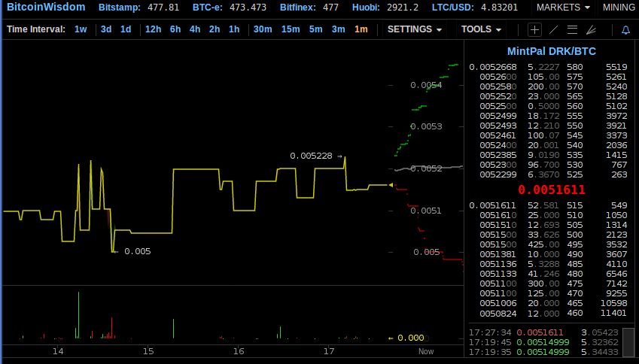Select the trend line drawing tool
Viewport: 639px width, 364px height.
(x=553, y=30)
